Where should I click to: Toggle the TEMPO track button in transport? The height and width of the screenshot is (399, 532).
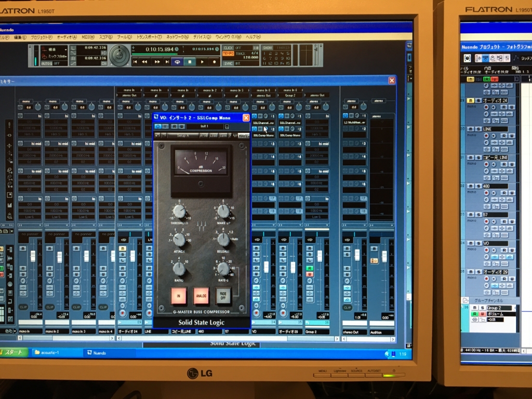click(x=229, y=54)
